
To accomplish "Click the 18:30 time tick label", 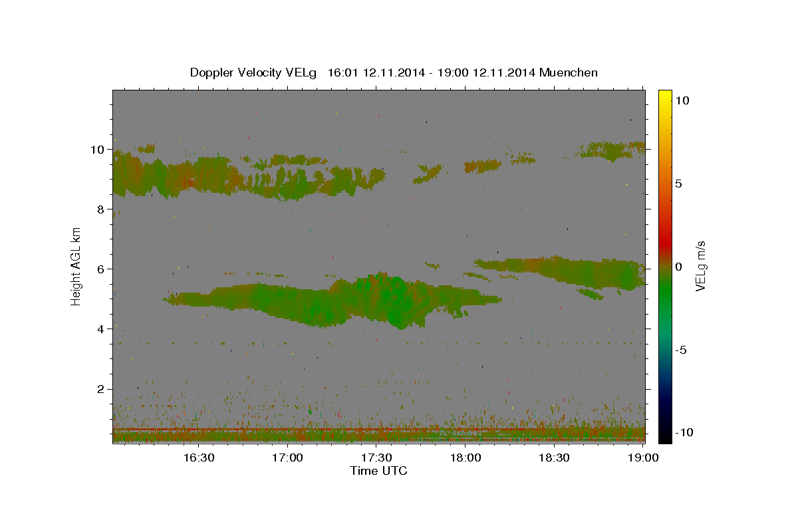I will 555,458.
